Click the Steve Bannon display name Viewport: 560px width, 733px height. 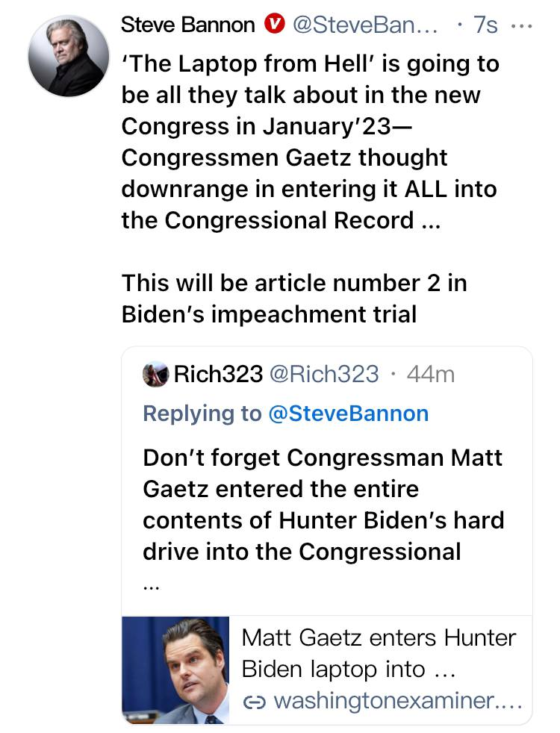point(187,25)
